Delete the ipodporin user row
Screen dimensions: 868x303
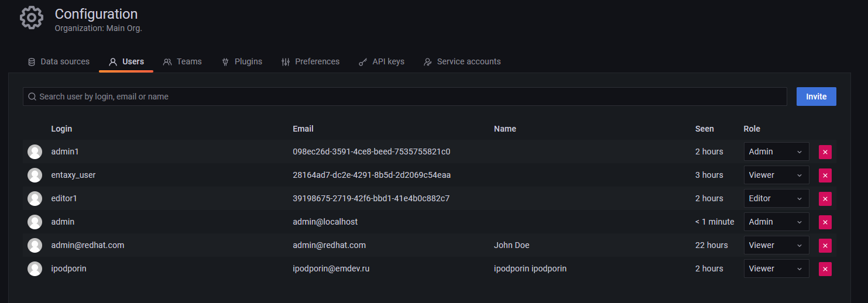pos(825,269)
